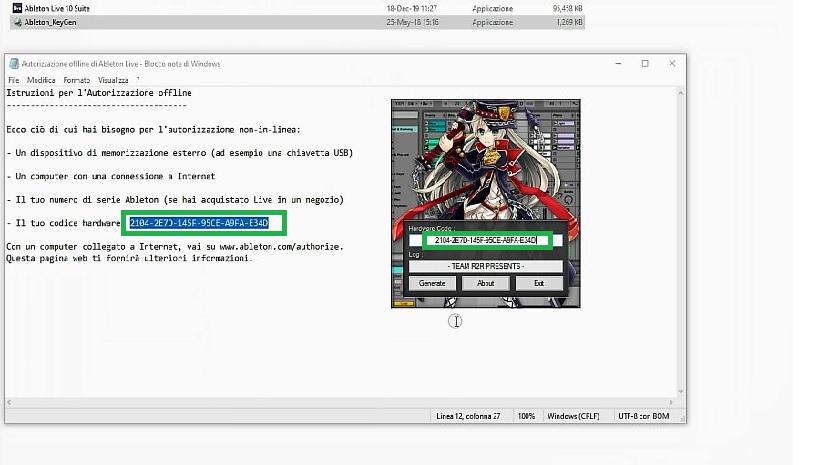The image size is (815, 465).
Task: Click the Ableton serial number line
Action: click(x=175, y=200)
